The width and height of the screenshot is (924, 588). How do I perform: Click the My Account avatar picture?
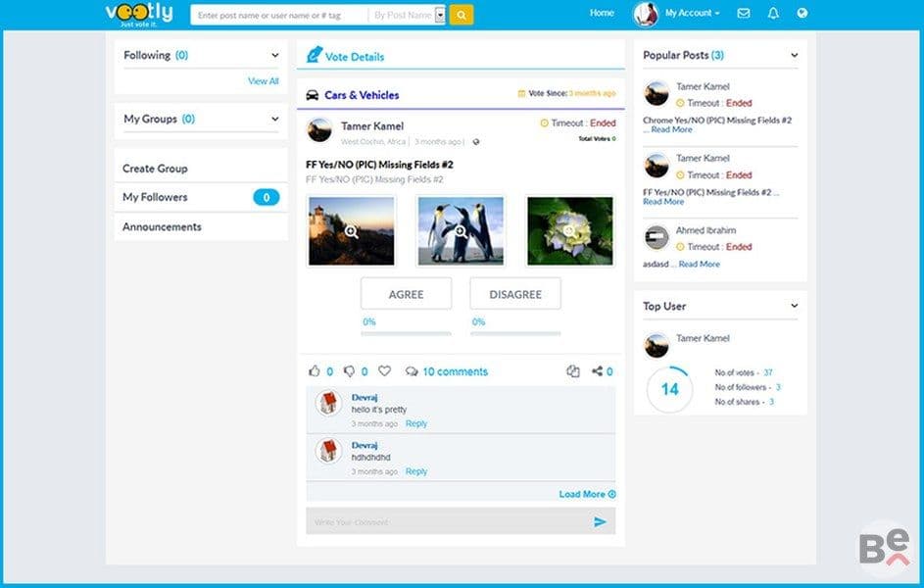[x=646, y=14]
